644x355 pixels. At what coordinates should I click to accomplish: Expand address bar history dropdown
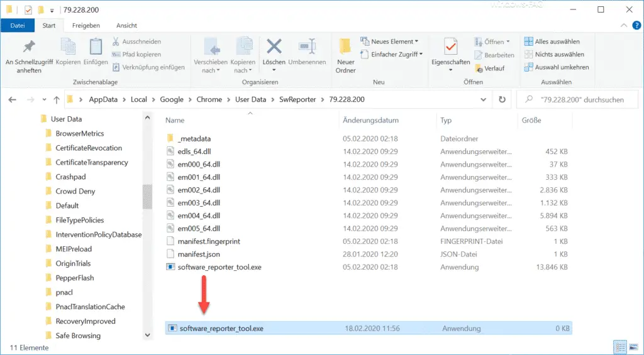(484, 99)
